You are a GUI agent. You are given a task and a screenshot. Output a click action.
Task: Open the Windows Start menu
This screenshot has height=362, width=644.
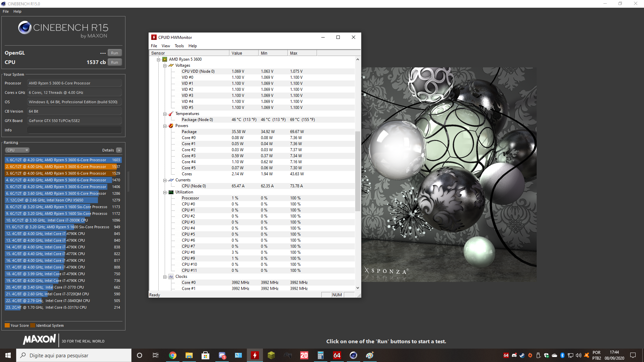8,355
